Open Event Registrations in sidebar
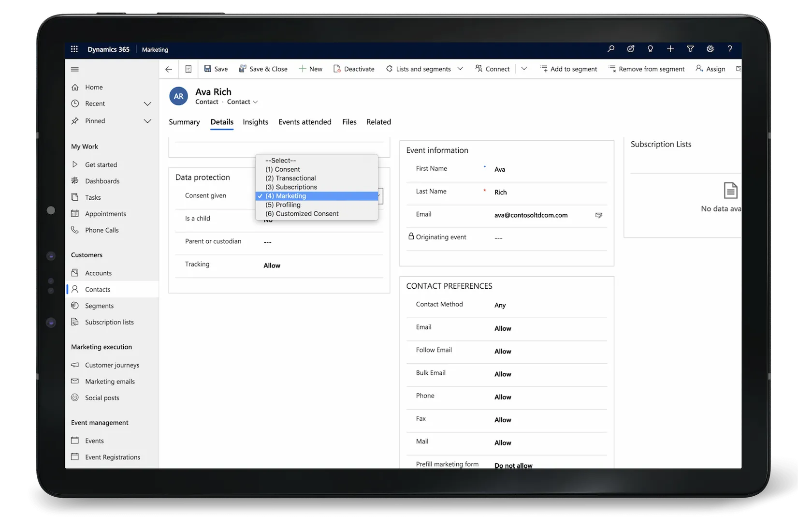This screenshot has height=532, width=812. [112, 457]
